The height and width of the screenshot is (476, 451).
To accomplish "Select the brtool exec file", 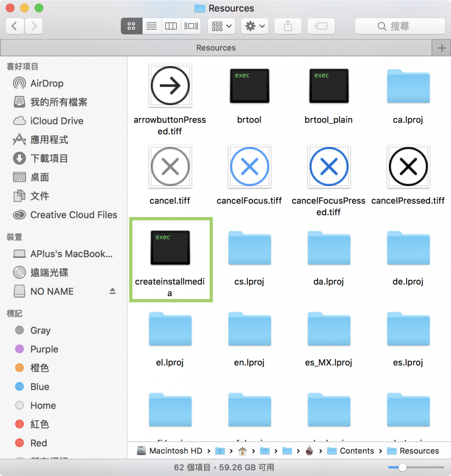I will point(249,86).
